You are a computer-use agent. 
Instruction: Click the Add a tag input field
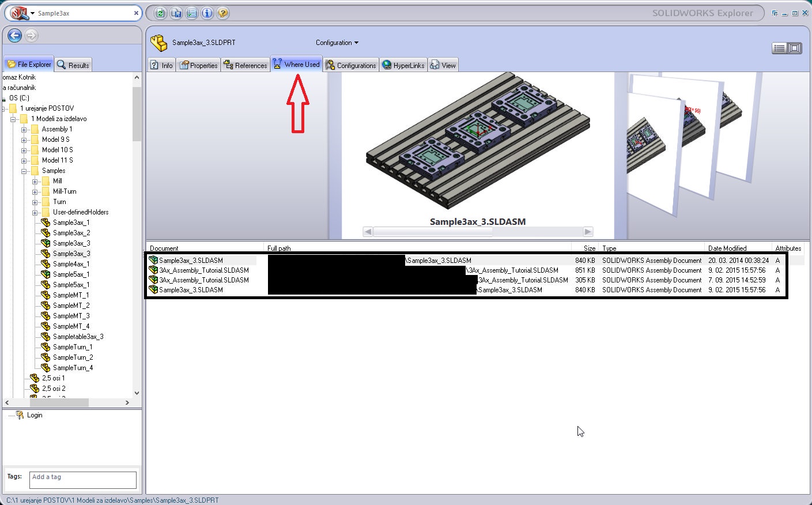pos(83,480)
